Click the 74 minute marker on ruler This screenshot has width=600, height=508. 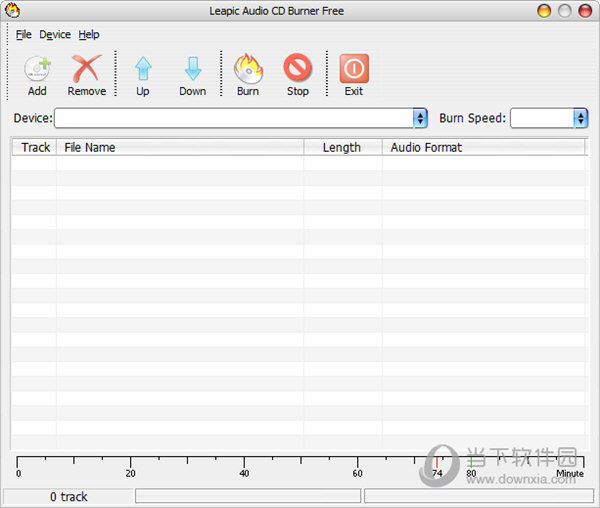pos(437,468)
